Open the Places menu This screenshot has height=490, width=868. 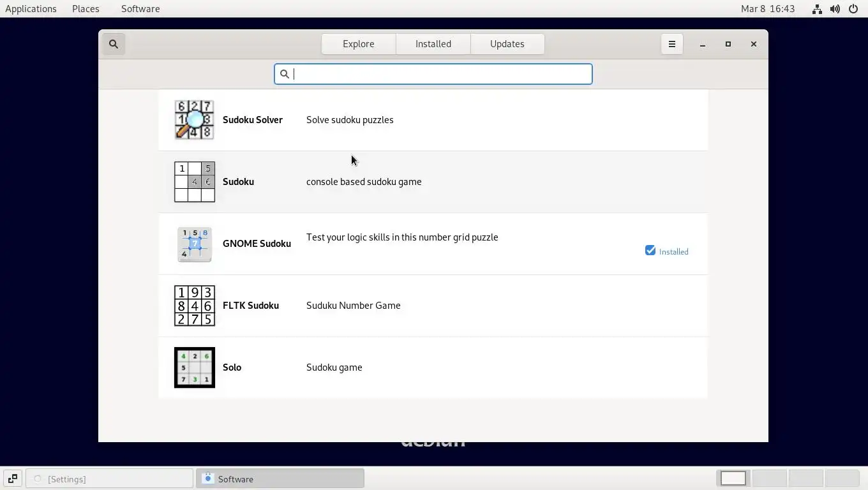86,9
